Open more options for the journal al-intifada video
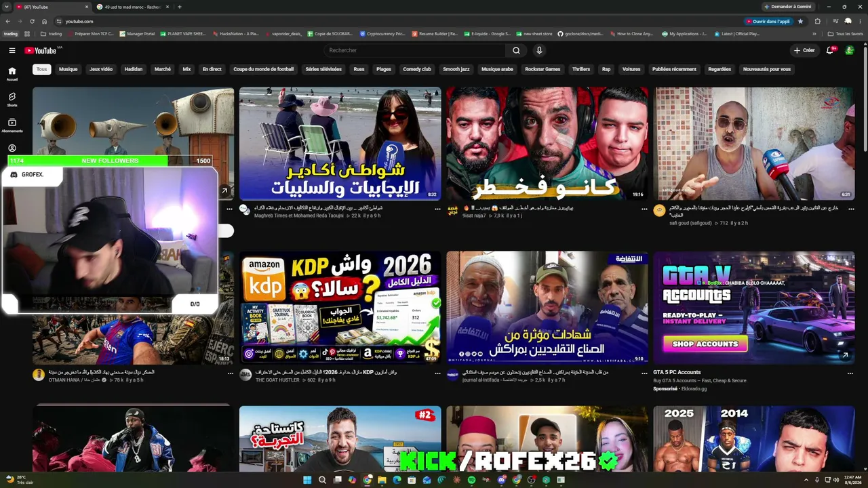The width and height of the screenshot is (868, 488). click(644, 373)
